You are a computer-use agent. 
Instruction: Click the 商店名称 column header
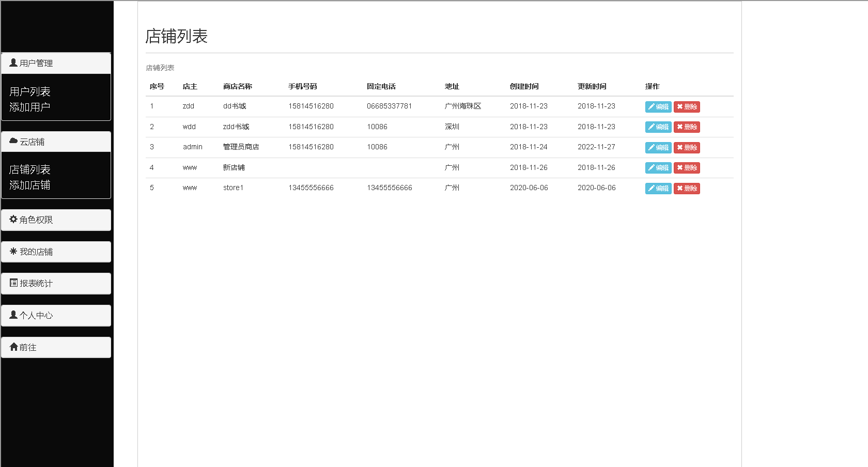coord(238,86)
